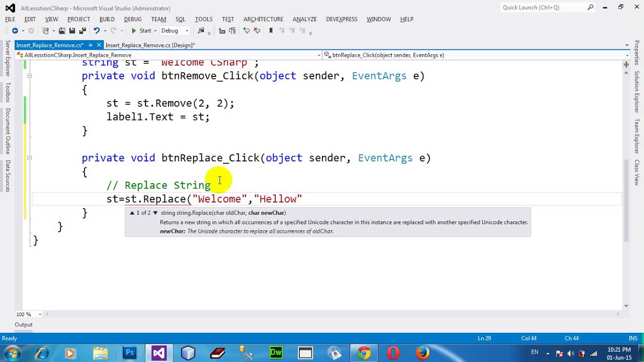
Task: Collapse the btnReplace_Click method outline
Action: point(29,158)
